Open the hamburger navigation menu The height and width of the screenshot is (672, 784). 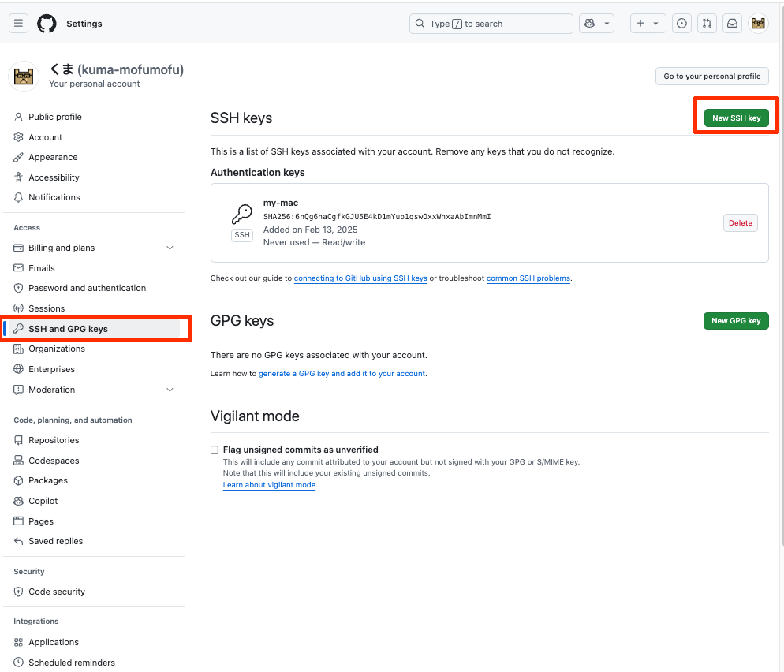pos(18,24)
